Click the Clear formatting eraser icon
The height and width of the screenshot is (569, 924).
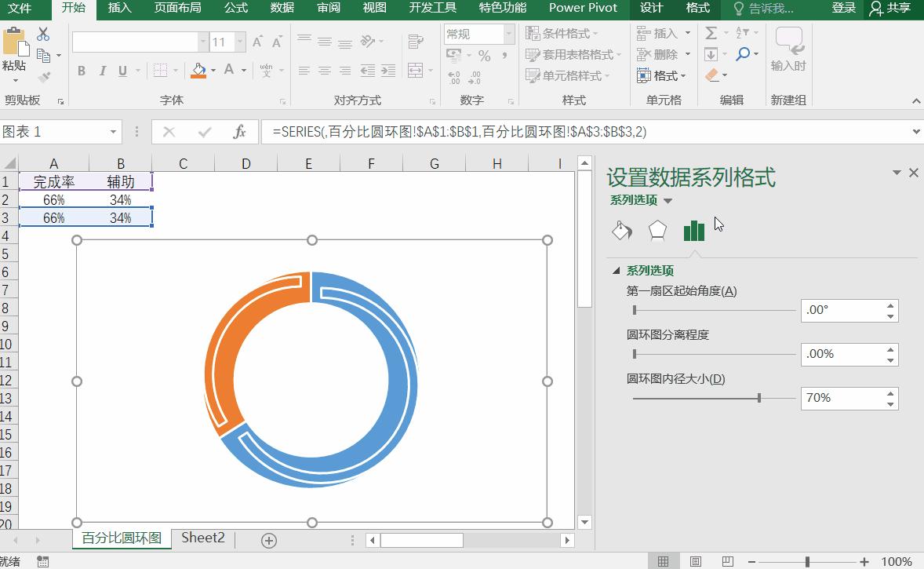pos(711,75)
